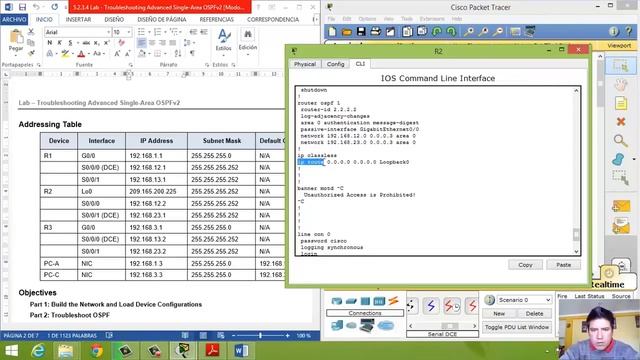Screen dimensions: 640x360
Task: Toggle superscript formatting in Word
Action: [107, 42]
